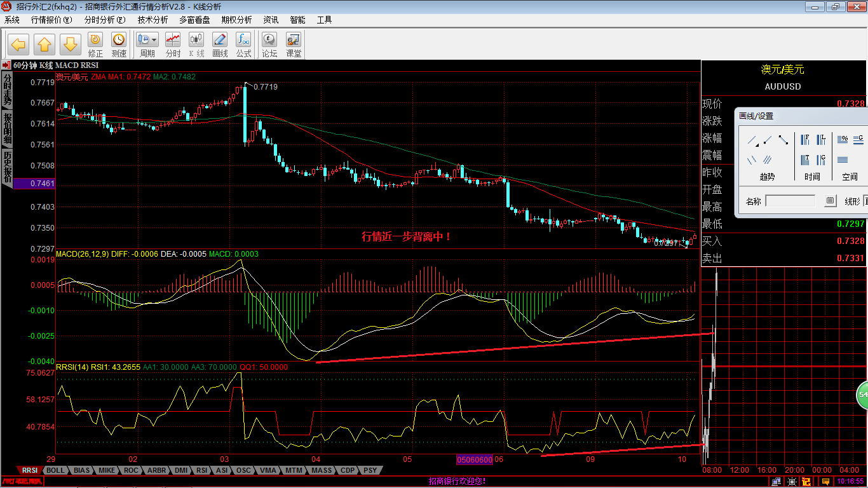This screenshot has height=488, width=868.
Task: Open the 资讯 menu
Action: click(271, 20)
